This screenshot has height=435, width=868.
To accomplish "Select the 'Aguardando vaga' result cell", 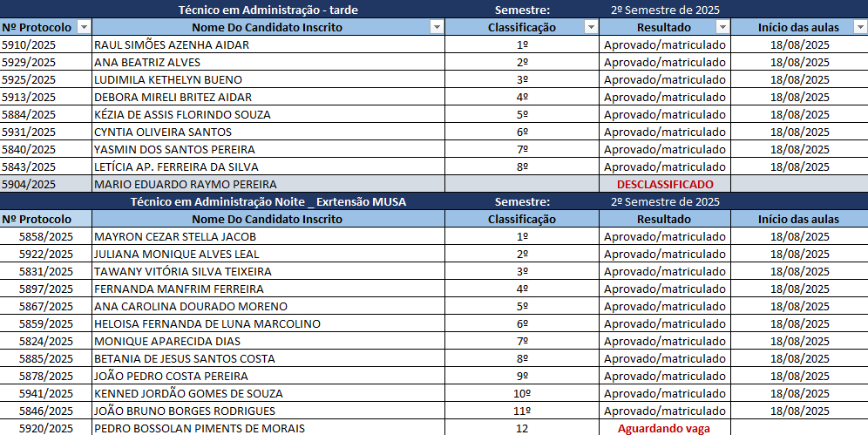I will pyautogui.click(x=664, y=428).
